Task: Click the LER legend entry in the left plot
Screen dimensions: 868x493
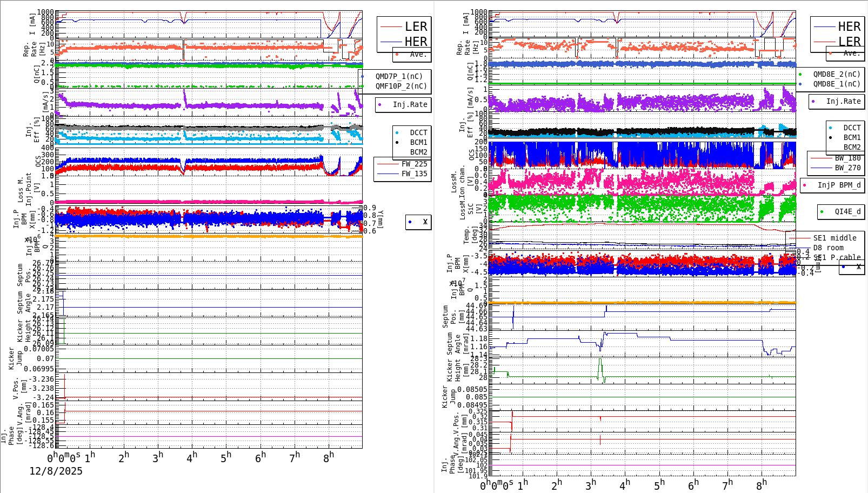Action: click(416, 26)
